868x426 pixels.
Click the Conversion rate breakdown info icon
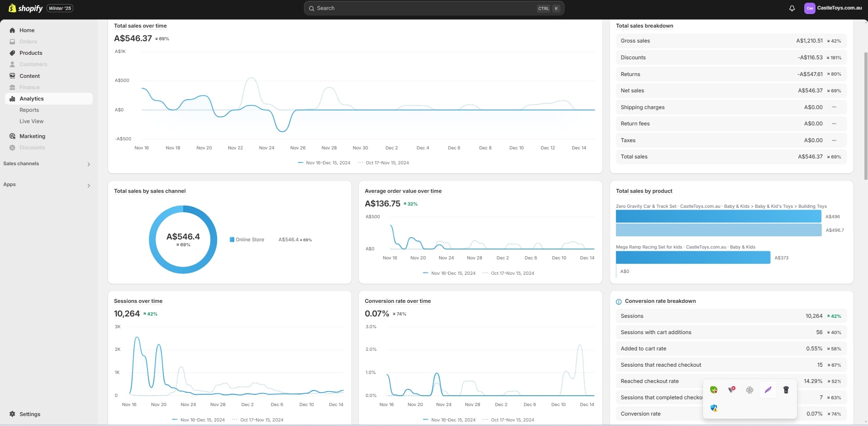[x=618, y=302]
